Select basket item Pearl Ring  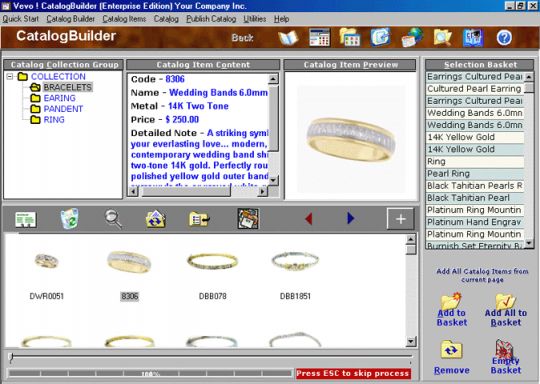[475, 174]
